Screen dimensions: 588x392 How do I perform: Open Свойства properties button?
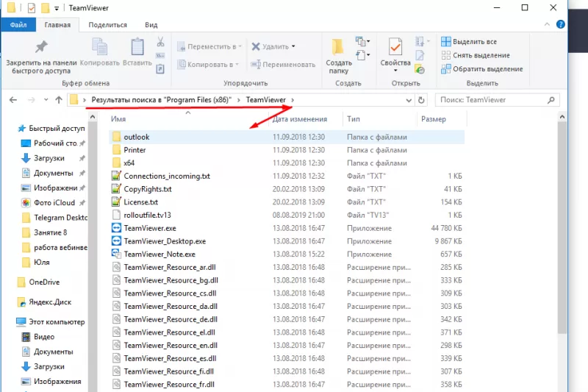395,51
